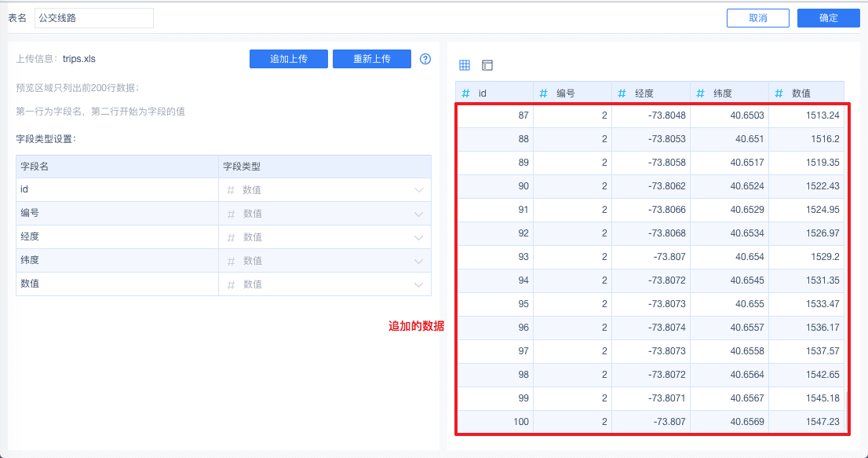Open field type dropdown for 数值 field
Viewport: 868px width, 458px height.
[x=419, y=284]
